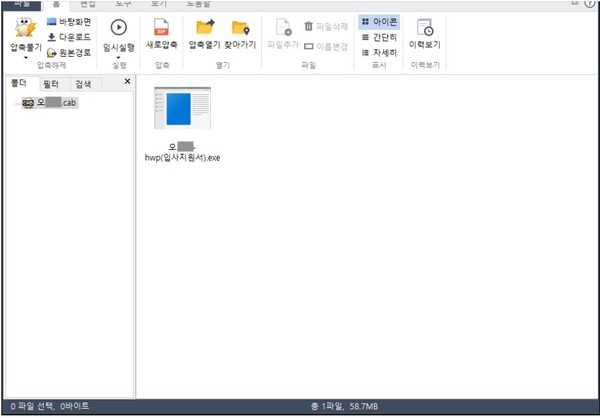Open the help question mark icon
This screenshot has height=418, width=600.
coord(590,3)
